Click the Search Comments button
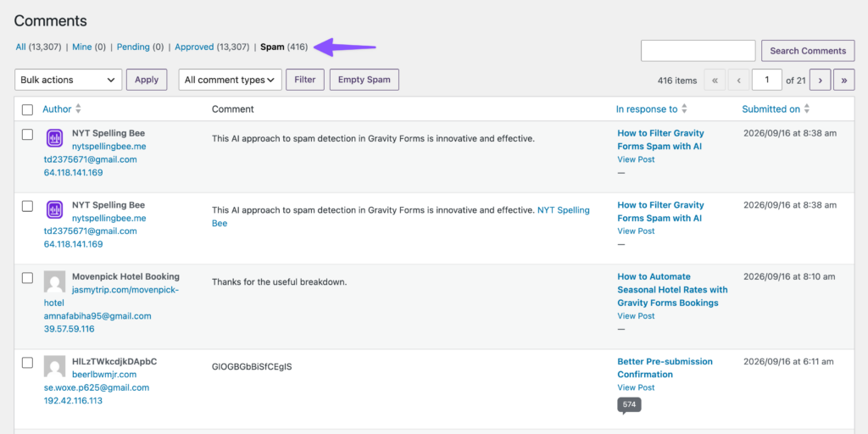This screenshot has height=434, width=868. (x=808, y=50)
